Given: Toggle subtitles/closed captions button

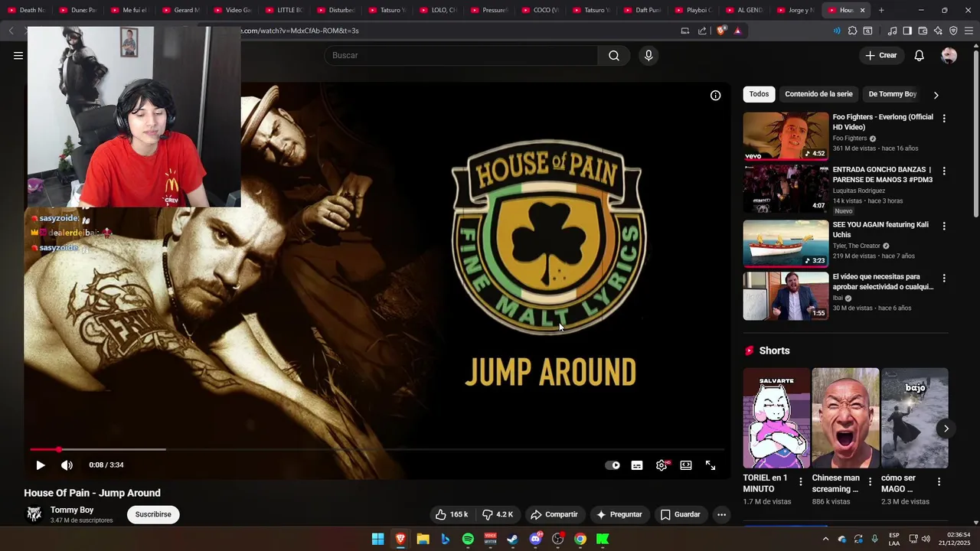Looking at the screenshot, I should tap(637, 465).
